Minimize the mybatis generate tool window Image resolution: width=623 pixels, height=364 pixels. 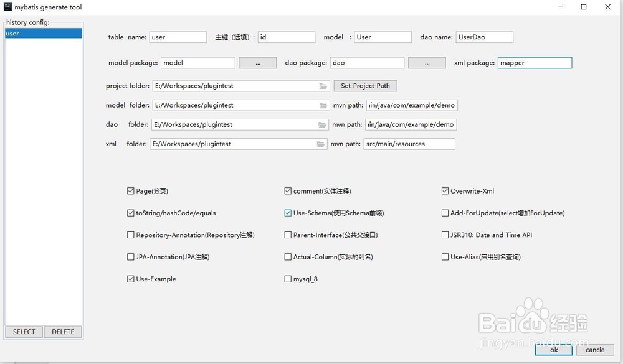tap(560, 7)
